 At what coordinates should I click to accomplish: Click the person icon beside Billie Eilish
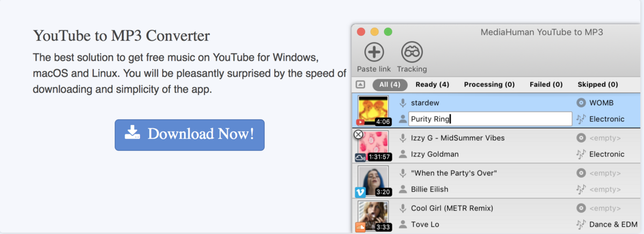click(404, 189)
